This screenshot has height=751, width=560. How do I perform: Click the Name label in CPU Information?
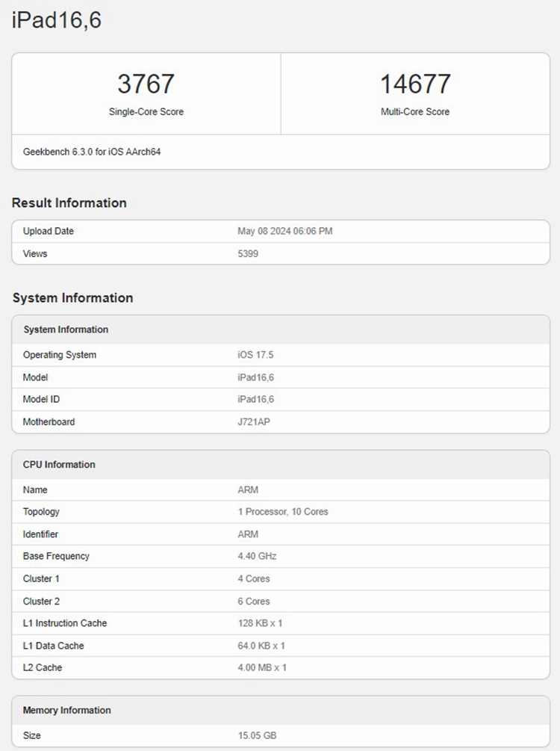click(35, 490)
